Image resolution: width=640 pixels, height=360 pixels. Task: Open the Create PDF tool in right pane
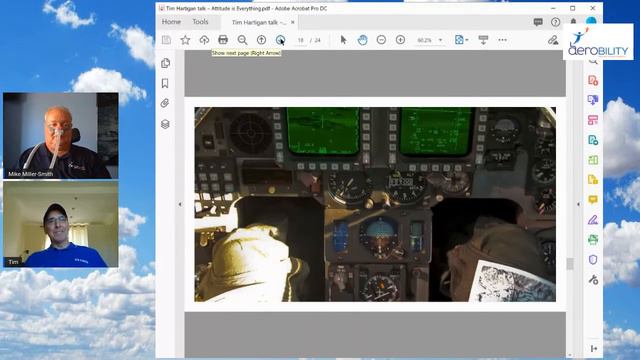click(x=593, y=80)
